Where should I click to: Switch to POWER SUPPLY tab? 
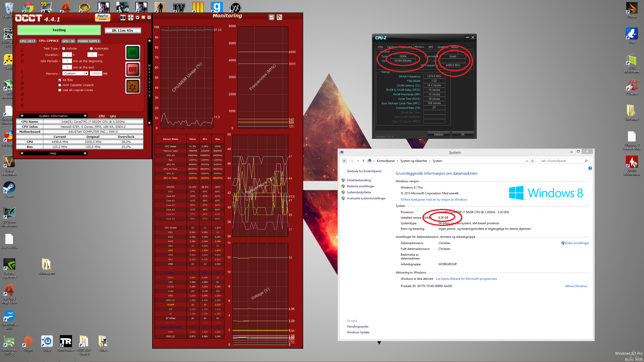click(x=89, y=41)
